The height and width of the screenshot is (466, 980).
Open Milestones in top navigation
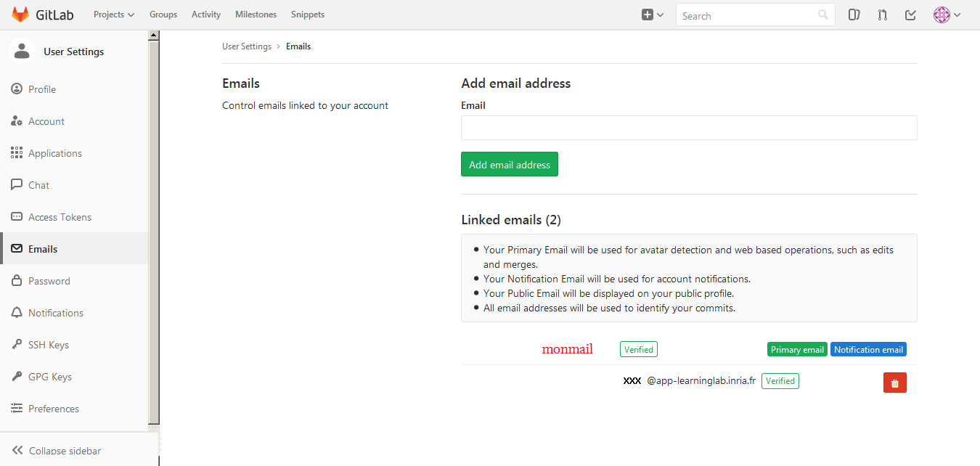256,15
